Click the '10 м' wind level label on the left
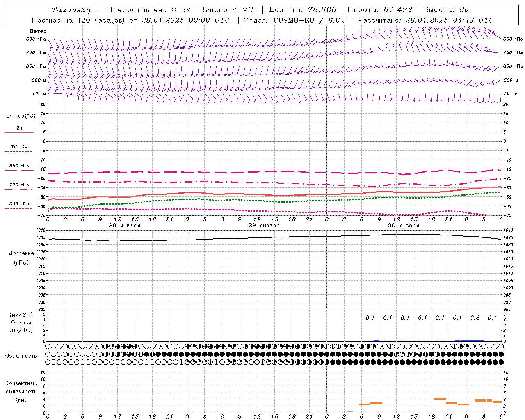The width and height of the screenshot is (525, 420). 39,94
